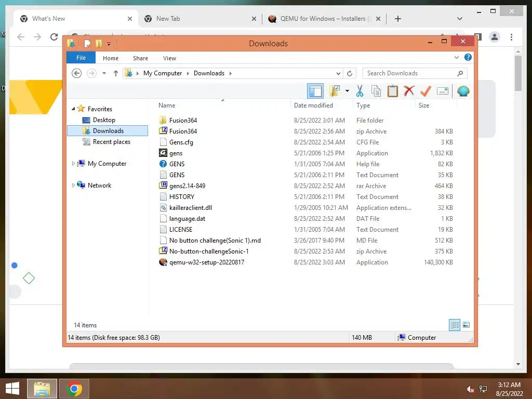
Task: Select the qemu-w32-setup-20220817 installer icon
Action: point(163,262)
